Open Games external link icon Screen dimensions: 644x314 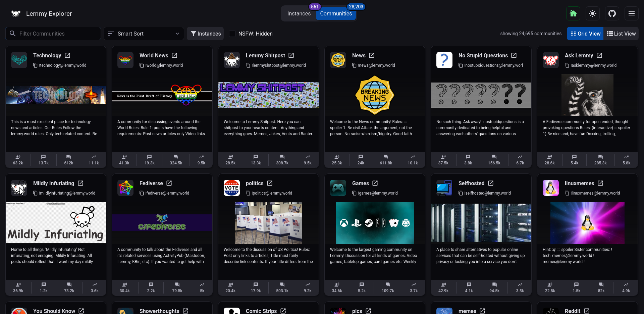[x=375, y=183]
